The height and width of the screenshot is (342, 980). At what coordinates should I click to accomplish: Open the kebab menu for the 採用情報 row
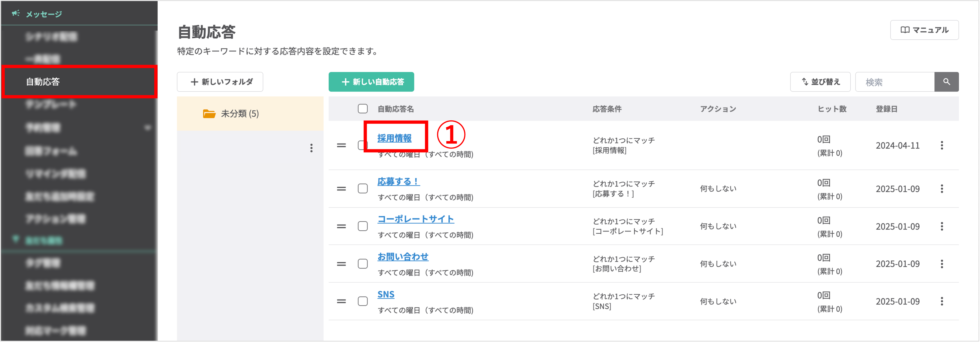click(x=942, y=145)
